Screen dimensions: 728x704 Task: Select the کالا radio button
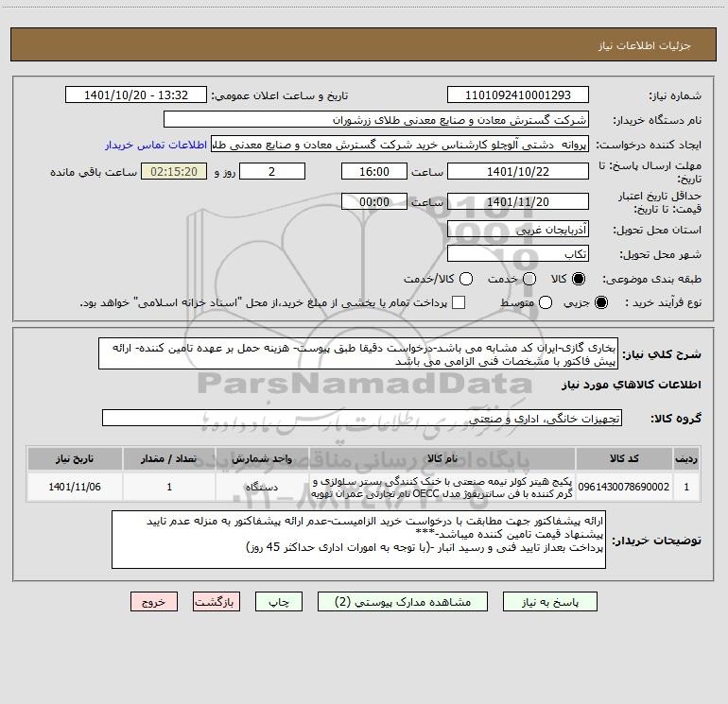tap(579, 279)
